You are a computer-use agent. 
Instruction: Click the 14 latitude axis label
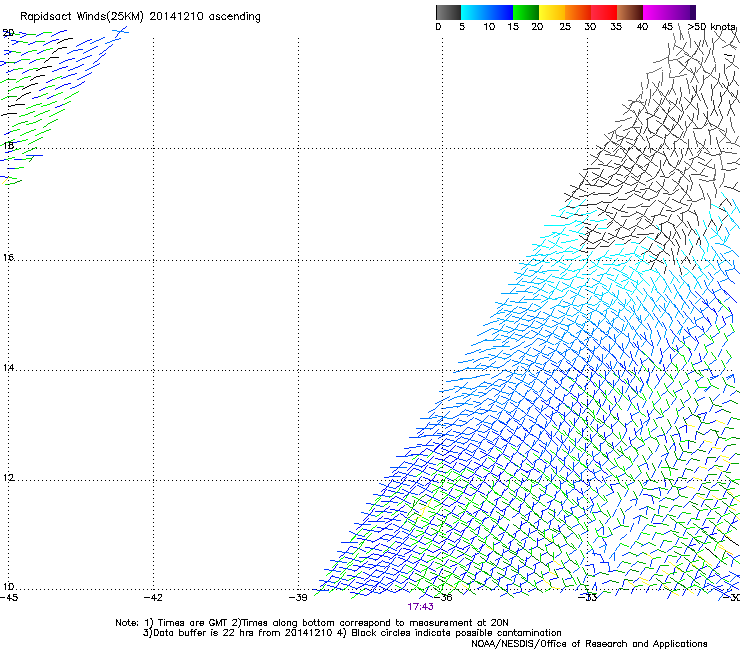coord(8,368)
